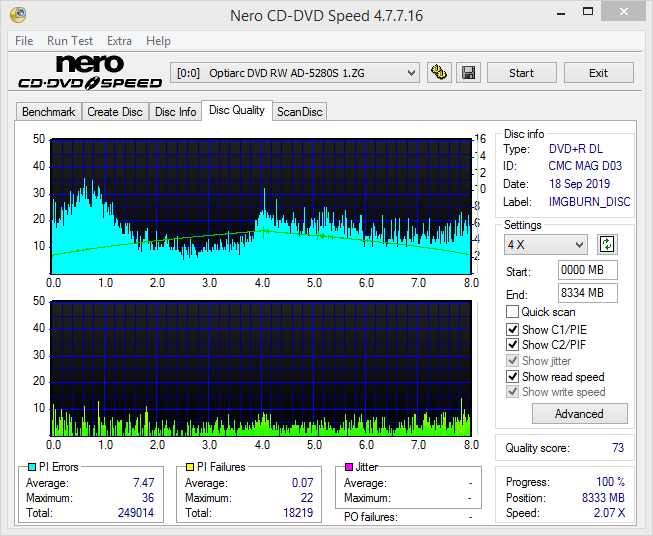Click the PI Errors graph area
This screenshot has height=536, width=653.
tap(261, 206)
